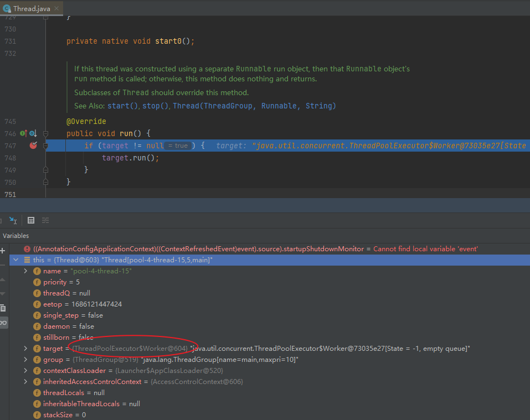The image size is (530, 420).
Task: Click target.run() call on line 748
Action: click(131, 158)
